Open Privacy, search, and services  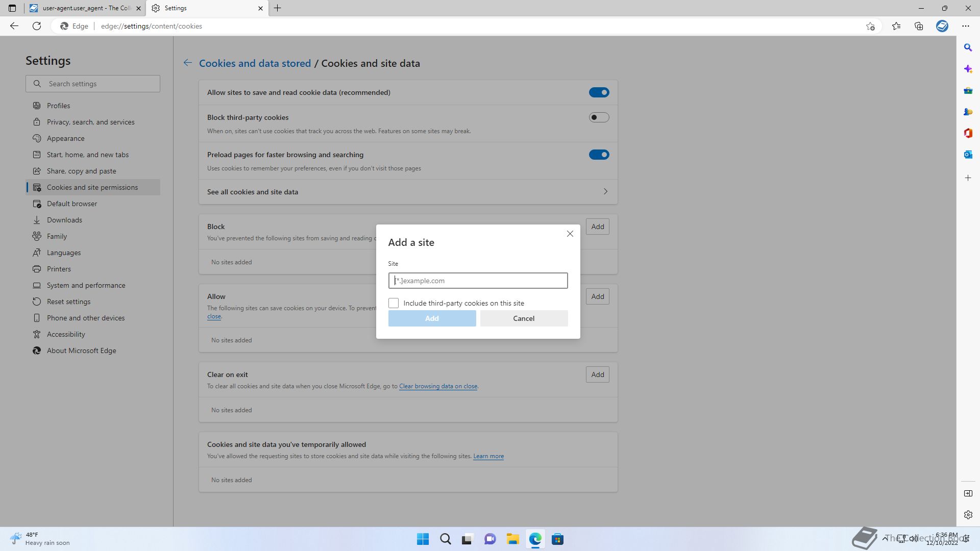[x=93, y=122]
